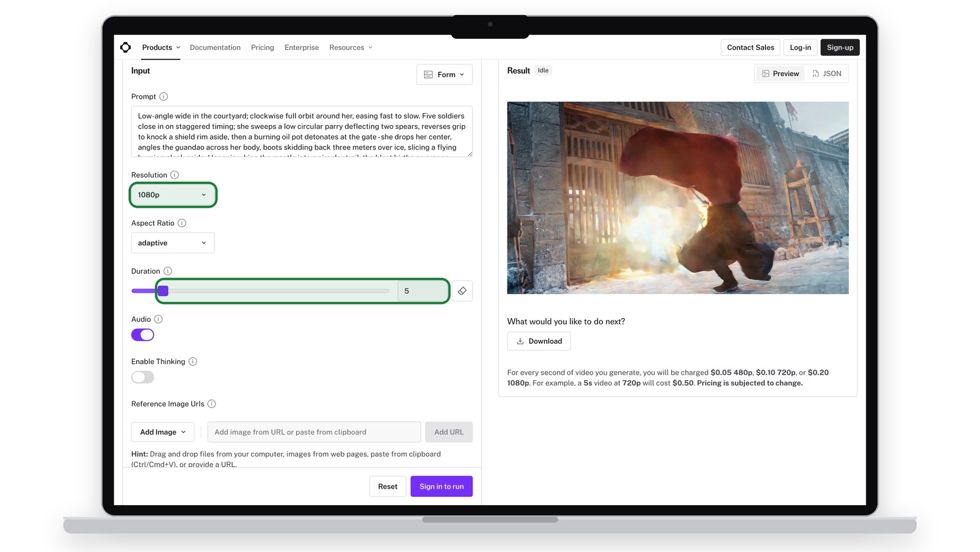The image size is (980, 552).
Task: Open the Prompt info tooltip icon
Action: click(164, 97)
